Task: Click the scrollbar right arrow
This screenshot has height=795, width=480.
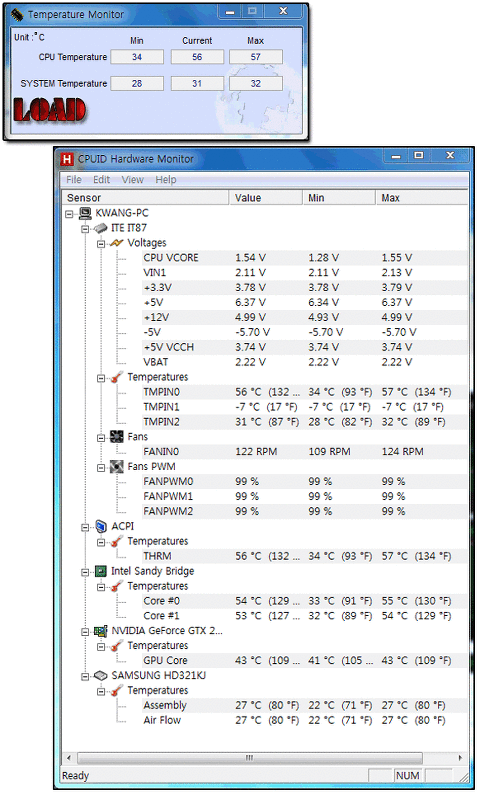Action: tap(460, 758)
